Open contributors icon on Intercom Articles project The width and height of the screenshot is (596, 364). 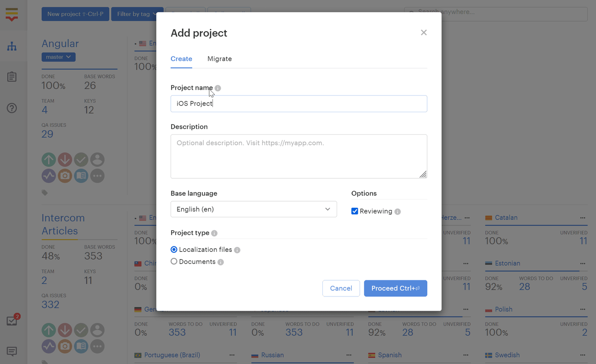click(x=97, y=330)
